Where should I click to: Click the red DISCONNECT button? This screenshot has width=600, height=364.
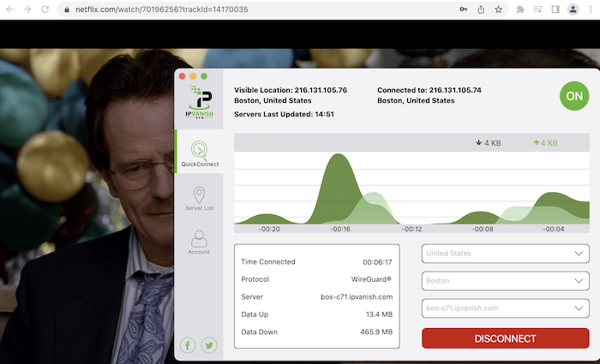click(505, 338)
